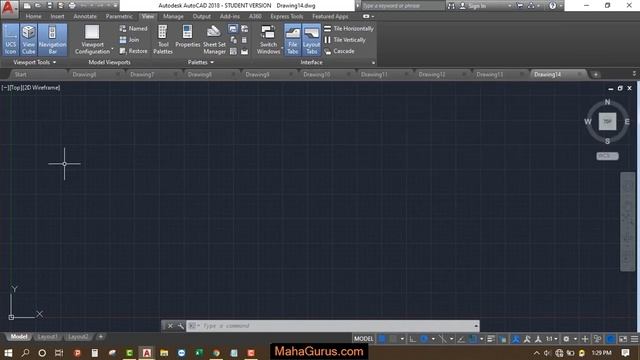The image size is (640, 360).
Task: Toggle Ortho mode in status bar
Action: pyautogui.click(x=413, y=339)
